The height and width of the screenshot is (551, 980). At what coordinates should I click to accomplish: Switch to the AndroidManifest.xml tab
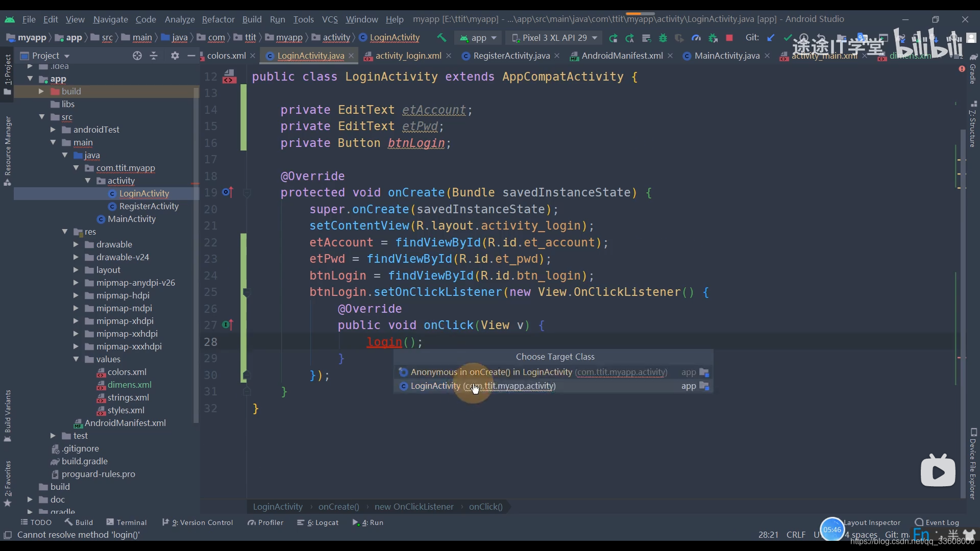pos(622,56)
